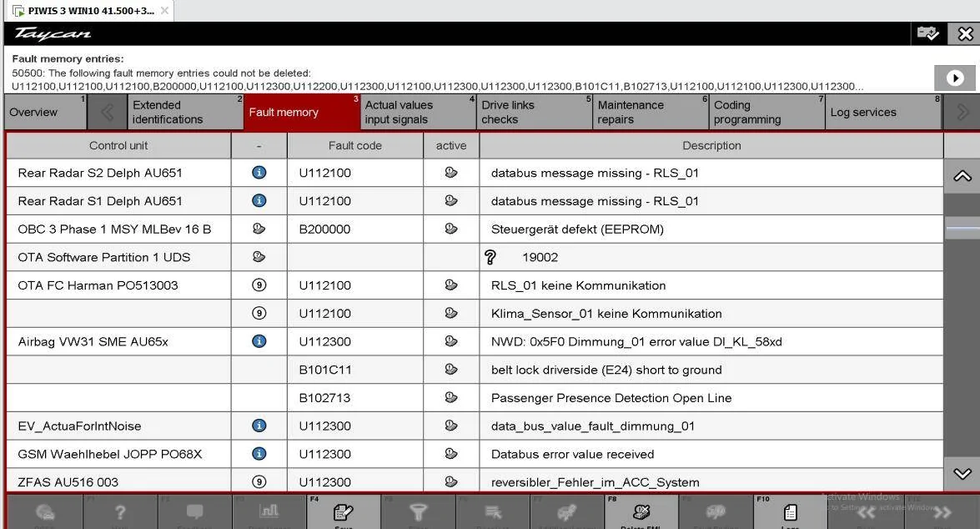Click Fault code column header
Viewport: 980px width, 529px height.
click(x=355, y=146)
